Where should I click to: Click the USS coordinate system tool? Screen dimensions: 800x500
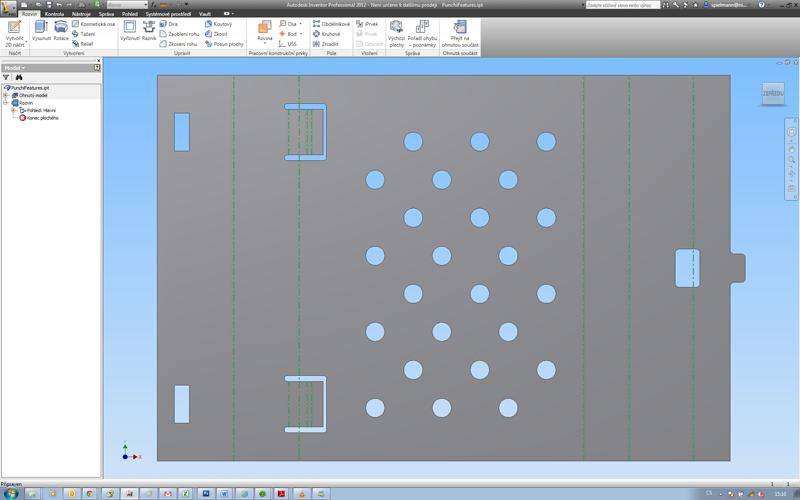[x=288, y=44]
